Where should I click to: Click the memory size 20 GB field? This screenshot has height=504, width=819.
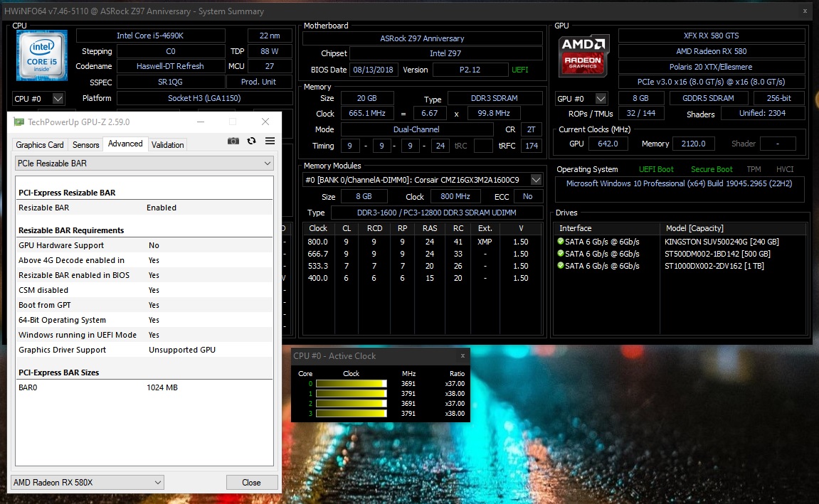(x=366, y=98)
